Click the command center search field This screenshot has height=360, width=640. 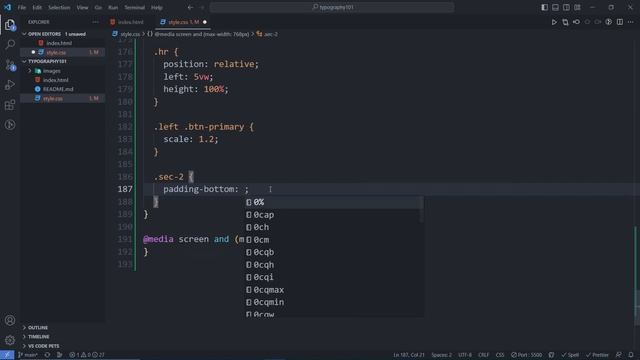click(332, 7)
